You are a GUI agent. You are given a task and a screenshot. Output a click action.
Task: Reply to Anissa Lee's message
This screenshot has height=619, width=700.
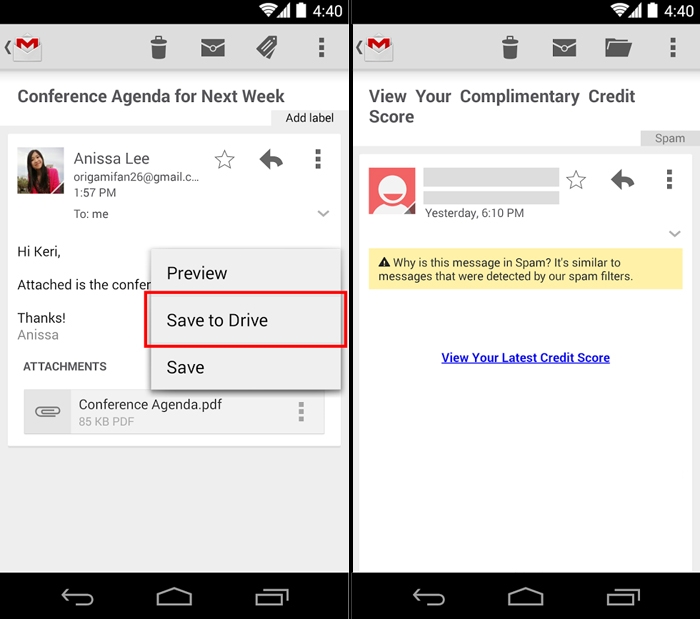point(271,159)
